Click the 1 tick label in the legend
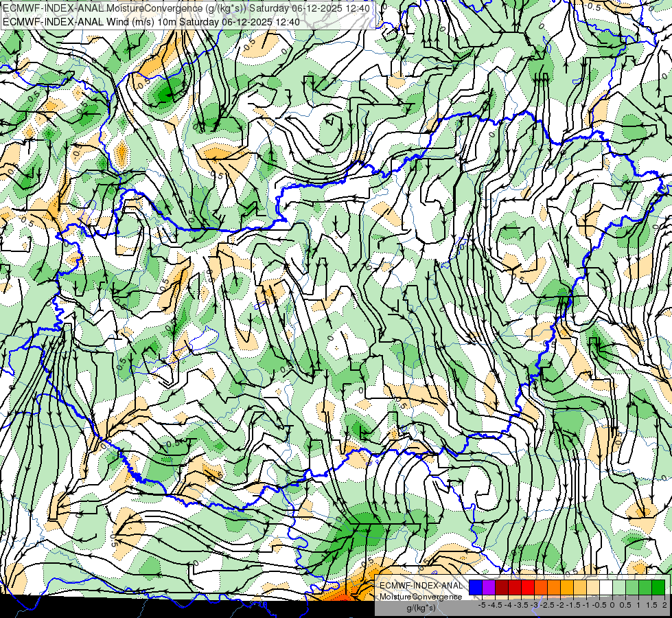 tap(638, 605)
